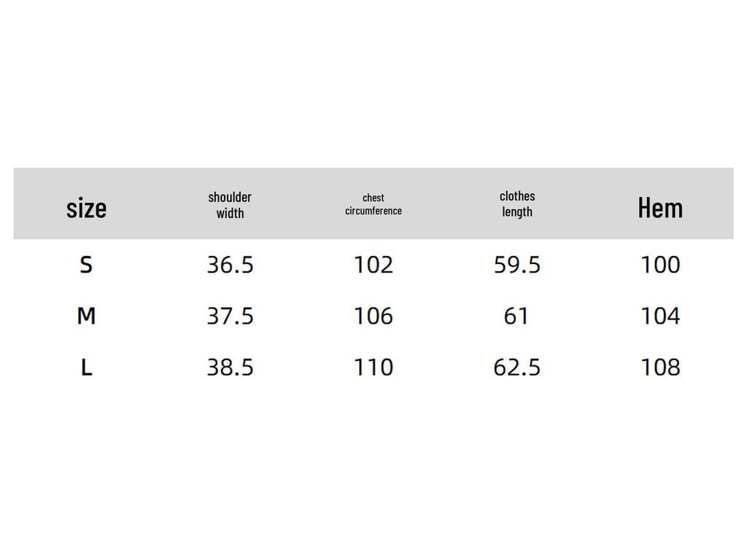747x560 pixels.
Task: Select the M size row label
Action: (86, 316)
